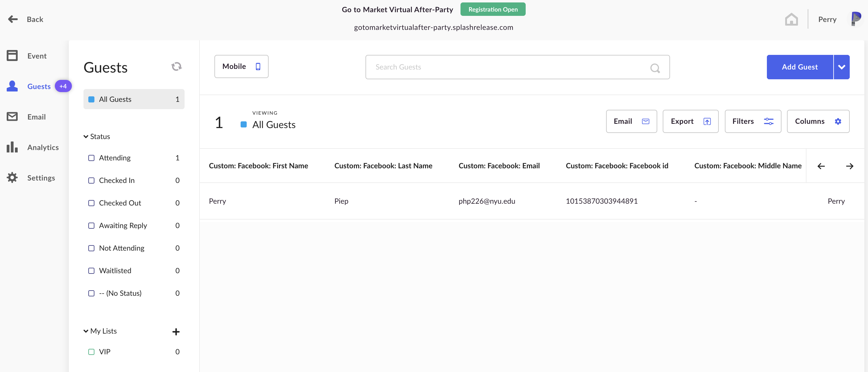Click the +4 new guests badge

click(63, 86)
